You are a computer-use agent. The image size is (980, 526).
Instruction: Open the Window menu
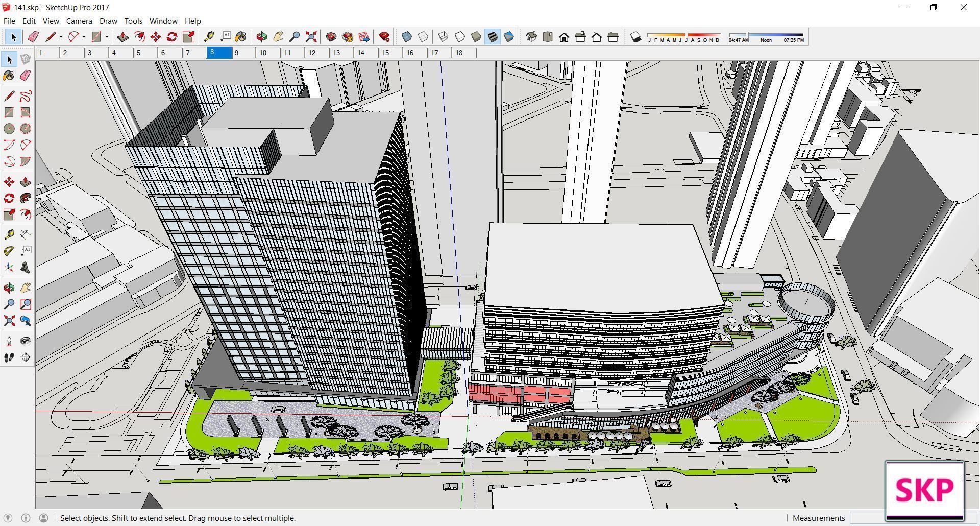[x=163, y=21]
